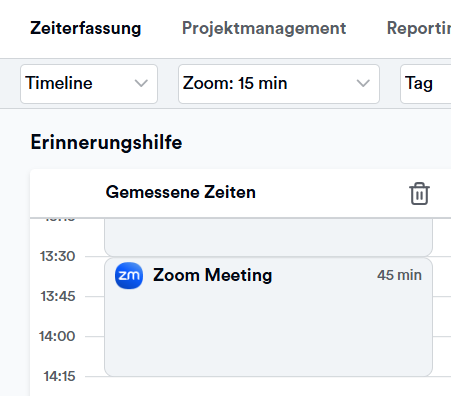Viewport: 451px width, 396px height.
Task: Go to the Reporting tab
Action: pyautogui.click(x=419, y=28)
